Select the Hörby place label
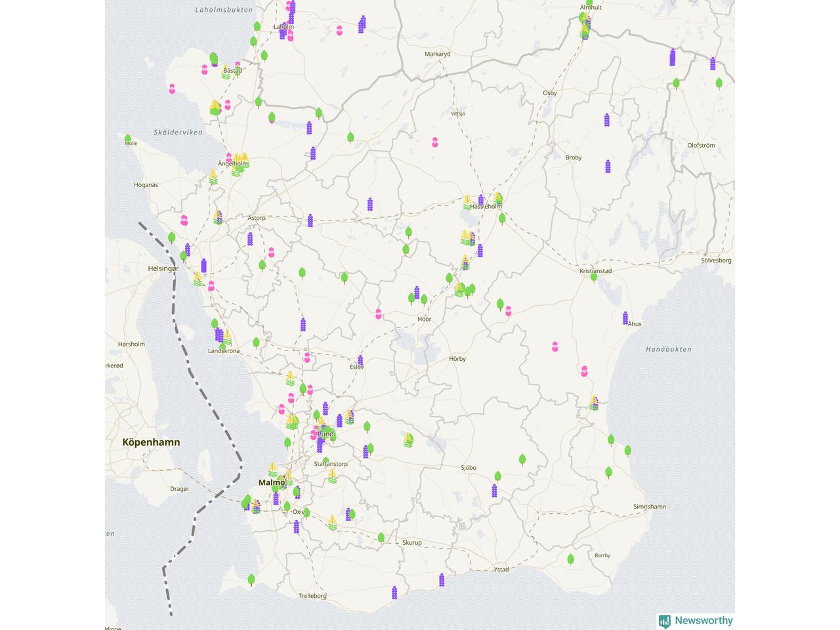The height and width of the screenshot is (630, 840). [x=457, y=359]
